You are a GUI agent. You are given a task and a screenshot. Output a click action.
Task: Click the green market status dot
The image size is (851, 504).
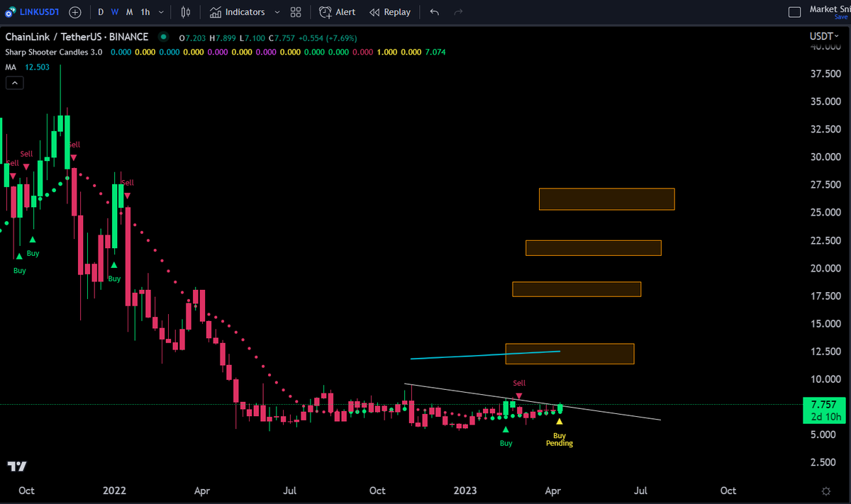click(164, 37)
